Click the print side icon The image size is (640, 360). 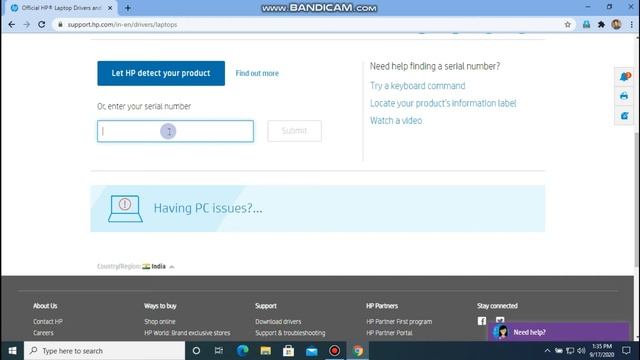coord(624,96)
